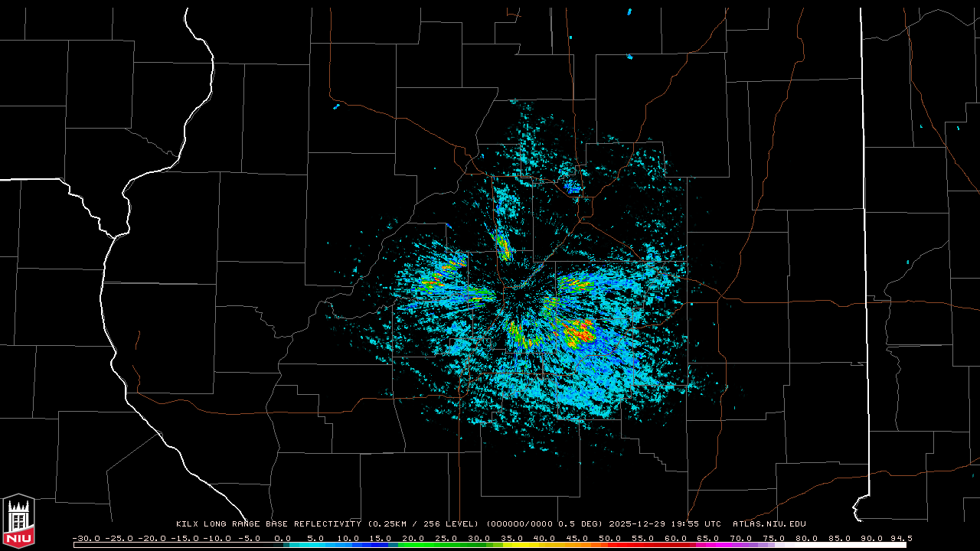The image size is (980, 551).
Task: Click the radar center of the echo pattern
Action: [522, 295]
